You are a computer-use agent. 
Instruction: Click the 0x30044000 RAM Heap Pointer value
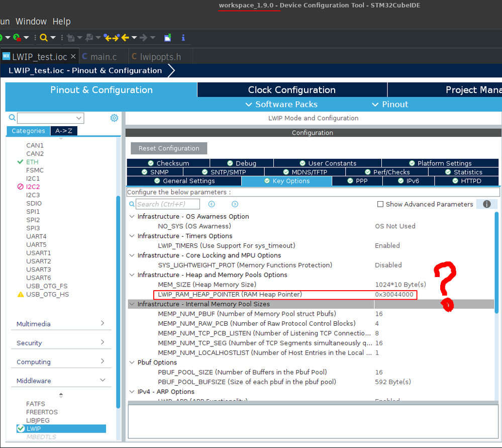pyautogui.click(x=394, y=294)
